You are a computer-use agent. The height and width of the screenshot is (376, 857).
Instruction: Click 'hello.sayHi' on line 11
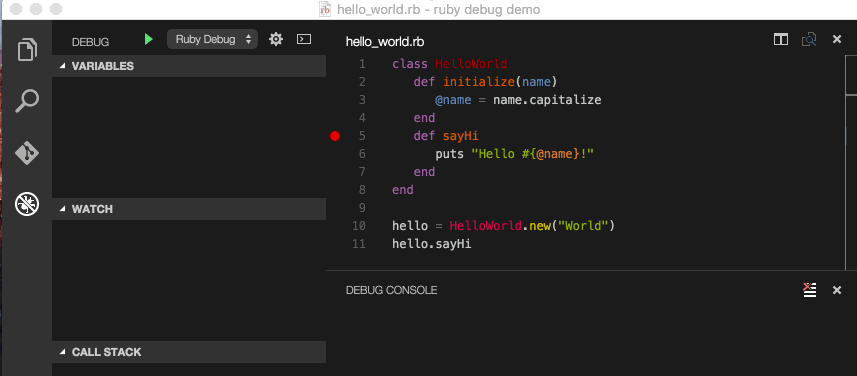(432, 244)
